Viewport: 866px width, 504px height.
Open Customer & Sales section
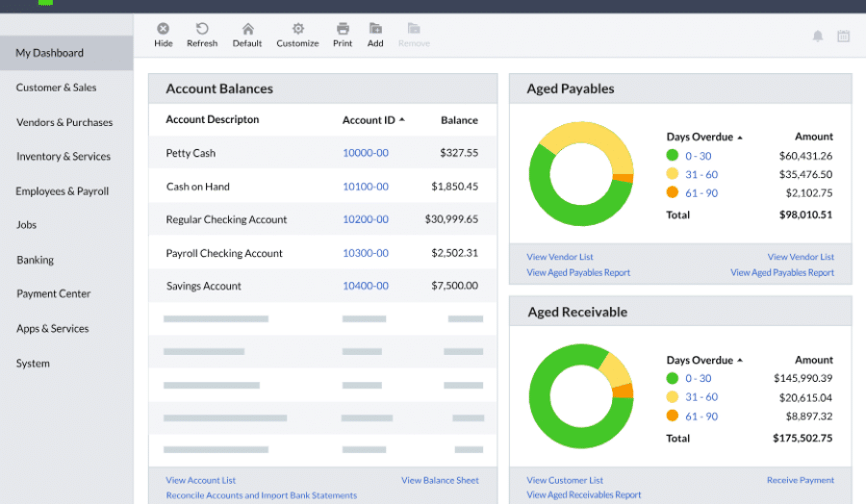tap(56, 88)
